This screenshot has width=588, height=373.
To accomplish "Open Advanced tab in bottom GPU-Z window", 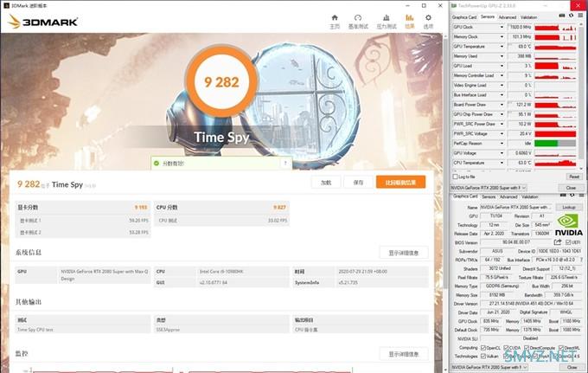I will point(508,196).
